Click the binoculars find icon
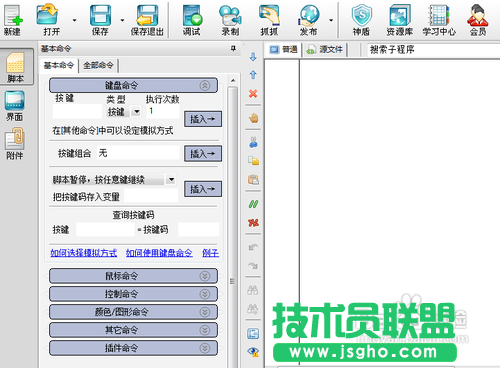 [253, 290]
